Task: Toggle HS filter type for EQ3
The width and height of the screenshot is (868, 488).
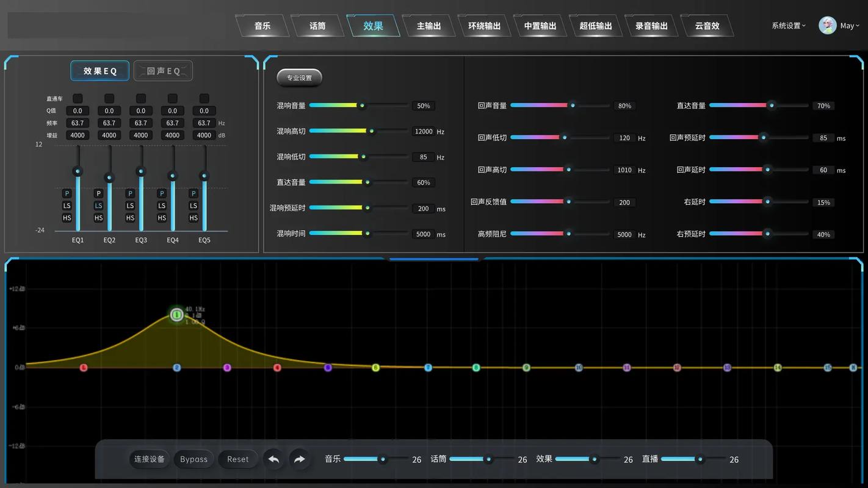Action: [x=131, y=218]
